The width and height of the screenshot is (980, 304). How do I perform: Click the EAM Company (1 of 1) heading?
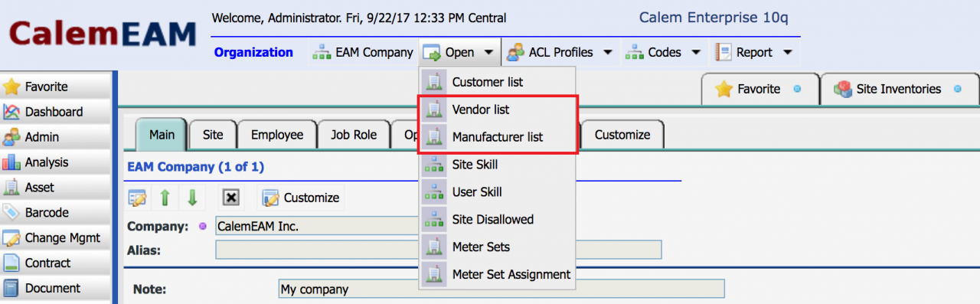pyautogui.click(x=195, y=166)
